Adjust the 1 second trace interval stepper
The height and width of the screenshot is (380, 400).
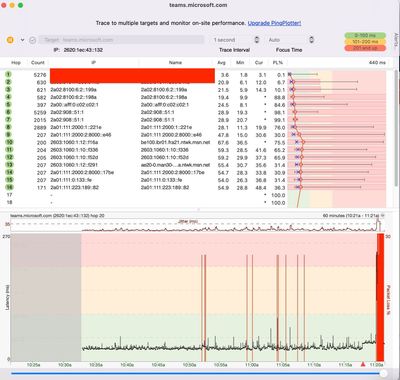coord(257,40)
